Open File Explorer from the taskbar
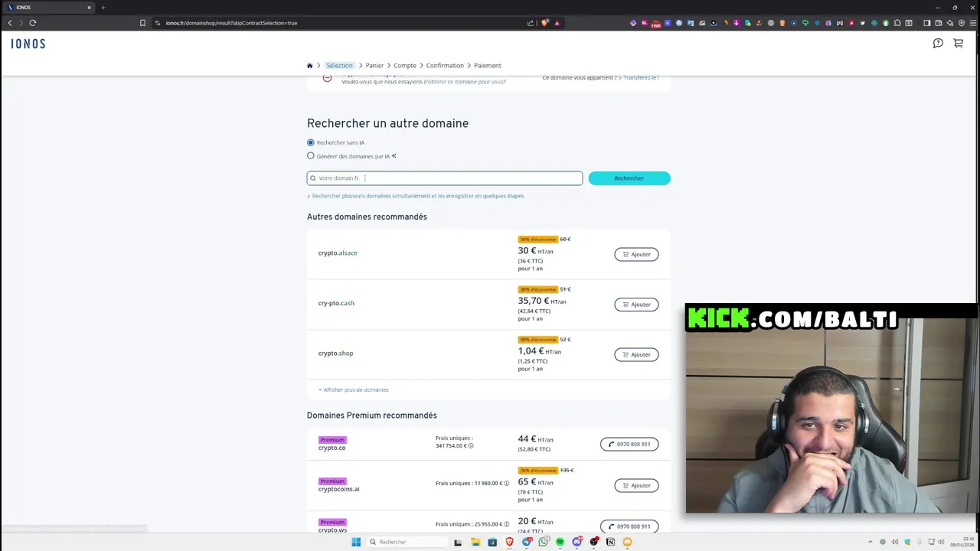This screenshot has width=980, height=551. [x=475, y=542]
